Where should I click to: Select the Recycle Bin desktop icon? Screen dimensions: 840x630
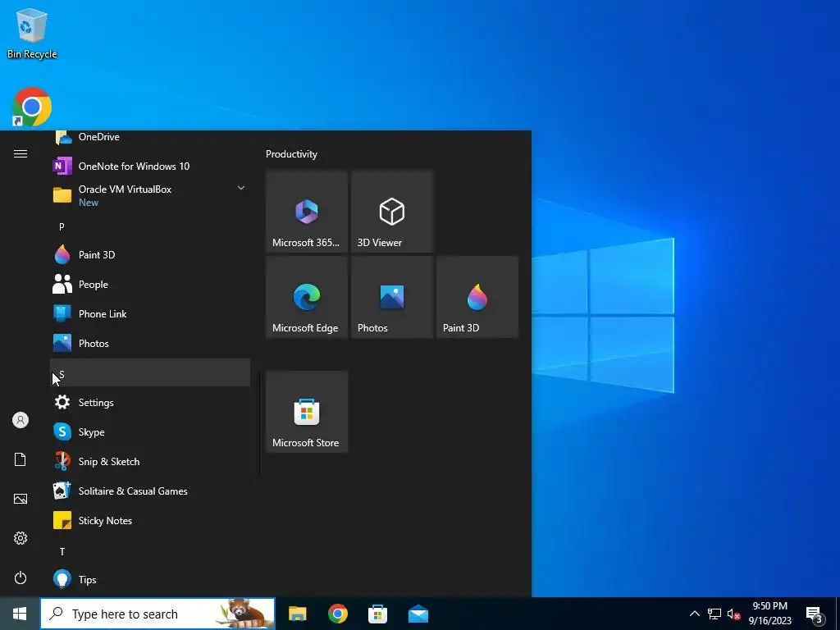click(32, 33)
